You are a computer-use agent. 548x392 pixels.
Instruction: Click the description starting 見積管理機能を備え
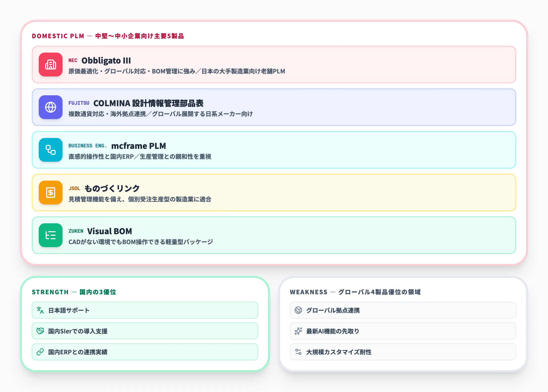(x=140, y=199)
